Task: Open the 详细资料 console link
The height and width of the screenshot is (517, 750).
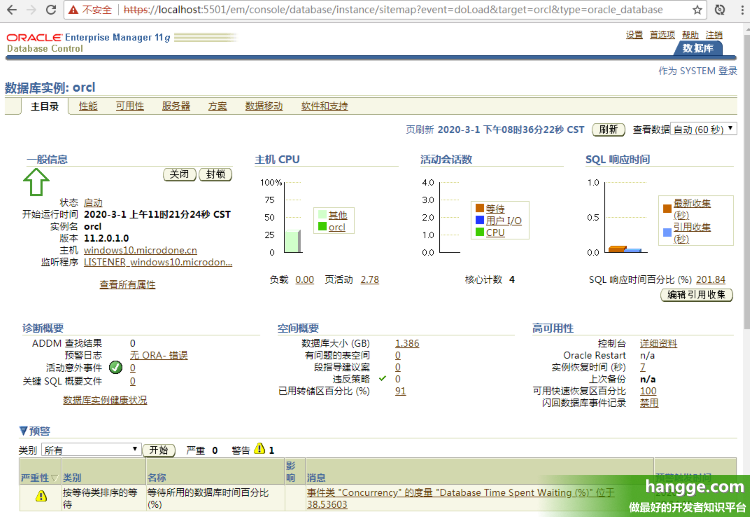Action: pyautogui.click(x=658, y=343)
